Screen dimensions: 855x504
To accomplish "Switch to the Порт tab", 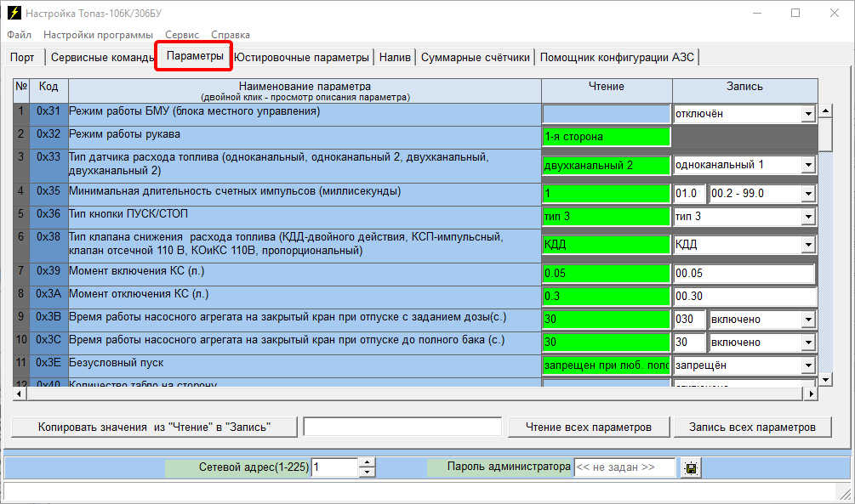I will (22, 57).
